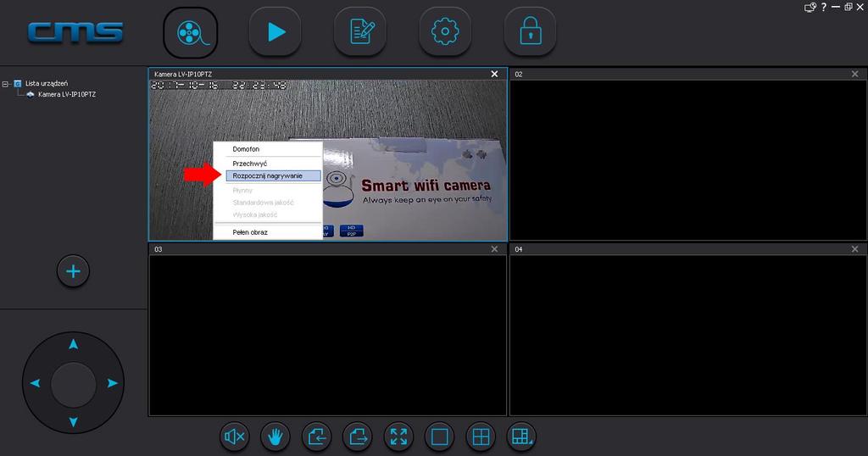The width and height of the screenshot is (868, 456).
Task: Pan camera right with PTZ arrow
Action: coord(113,383)
